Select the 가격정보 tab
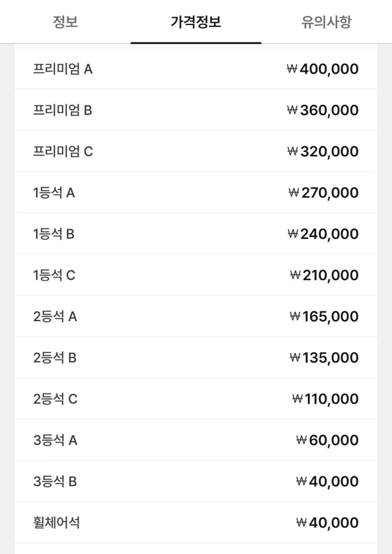 tap(196, 22)
